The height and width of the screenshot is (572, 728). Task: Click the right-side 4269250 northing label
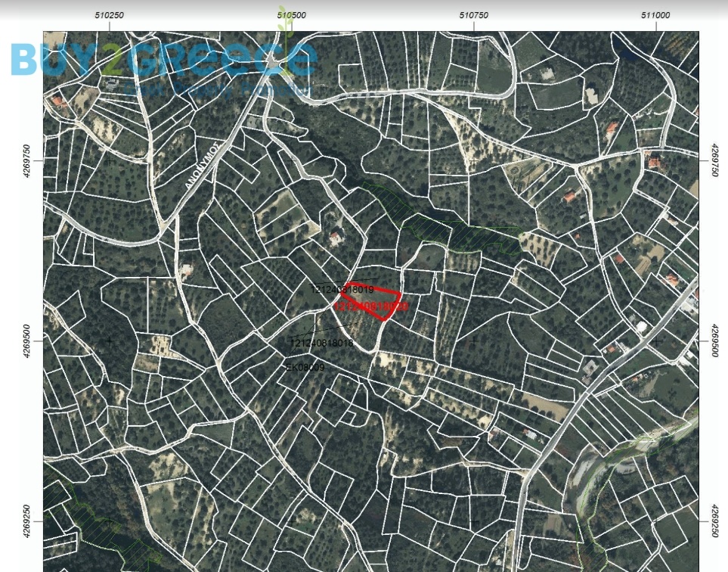tap(714, 522)
